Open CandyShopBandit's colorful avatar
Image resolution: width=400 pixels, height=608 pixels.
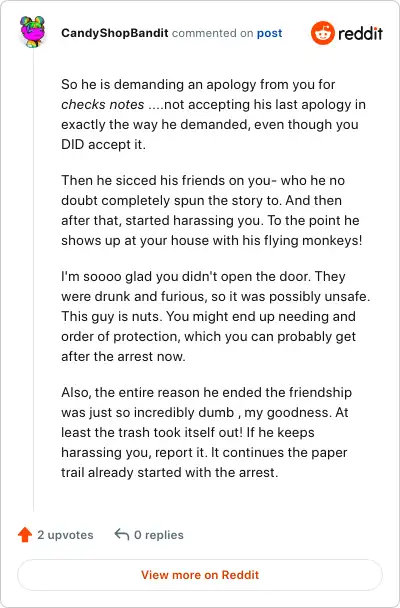click(x=33, y=32)
